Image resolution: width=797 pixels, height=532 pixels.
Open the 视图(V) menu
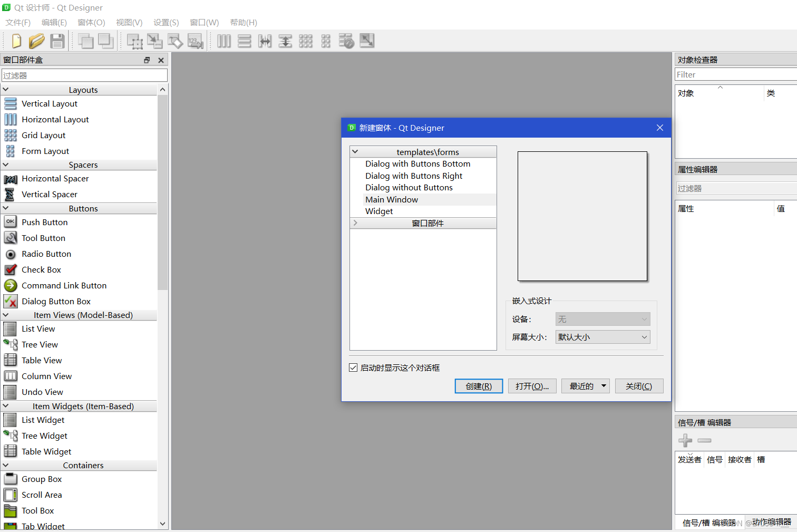point(129,22)
